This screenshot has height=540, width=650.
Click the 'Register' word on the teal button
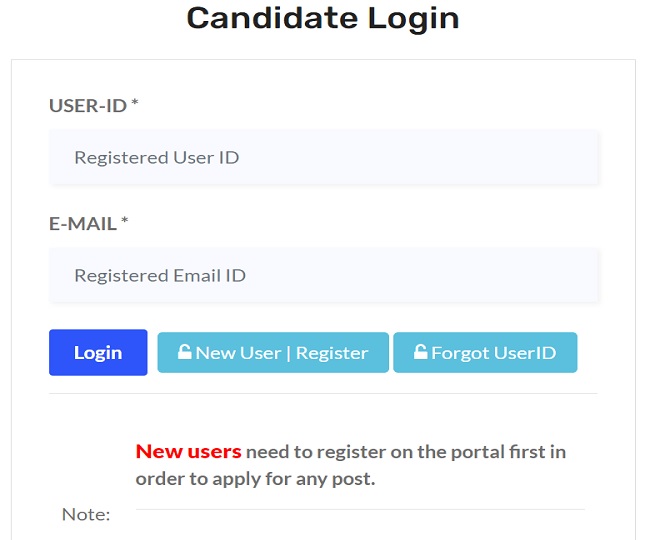332,353
